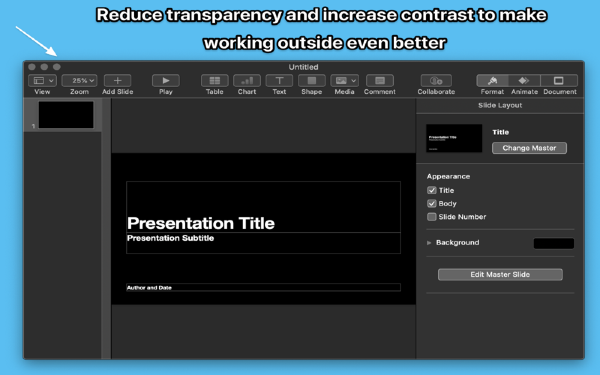Switch to the Animate inspector tab

pyautogui.click(x=524, y=81)
